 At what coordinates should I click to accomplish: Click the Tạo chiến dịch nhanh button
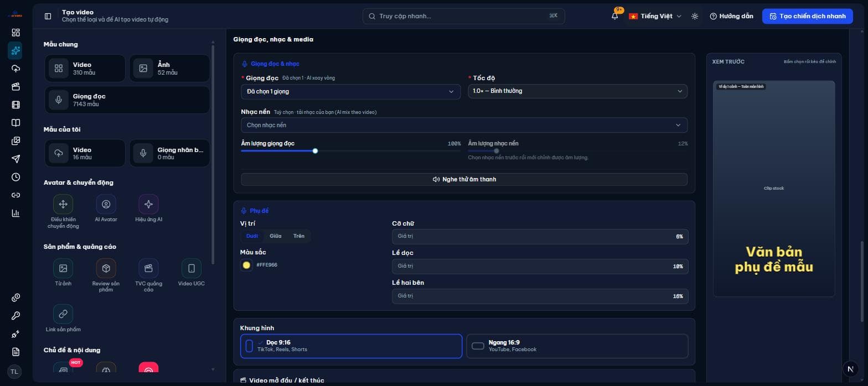pyautogui.click(x=807, y=16)
